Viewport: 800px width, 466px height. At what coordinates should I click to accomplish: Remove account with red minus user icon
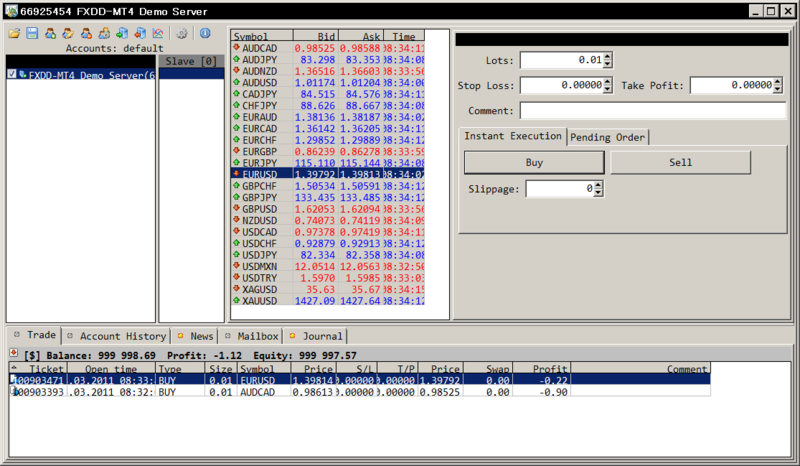[86, 34]
